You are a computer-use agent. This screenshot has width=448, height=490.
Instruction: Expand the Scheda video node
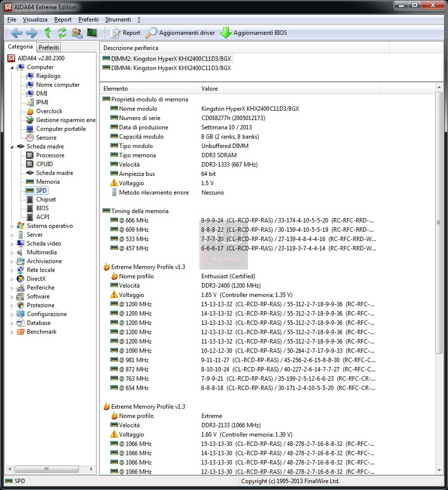[12, 244]
